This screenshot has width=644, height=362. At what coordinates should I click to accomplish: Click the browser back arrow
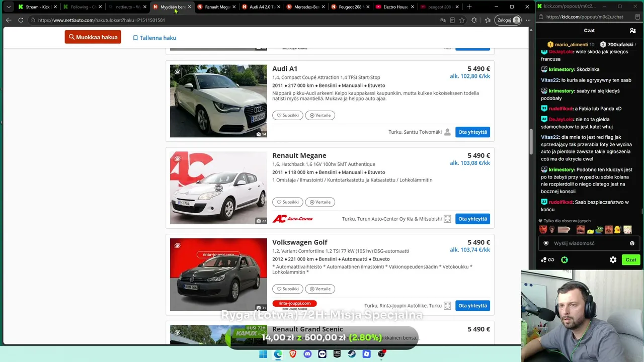[x=9, y=20]
